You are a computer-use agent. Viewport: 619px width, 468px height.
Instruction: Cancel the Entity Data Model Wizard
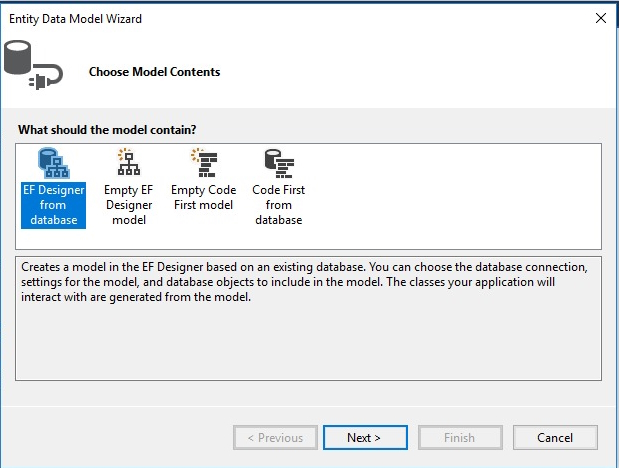coord(555,438)
